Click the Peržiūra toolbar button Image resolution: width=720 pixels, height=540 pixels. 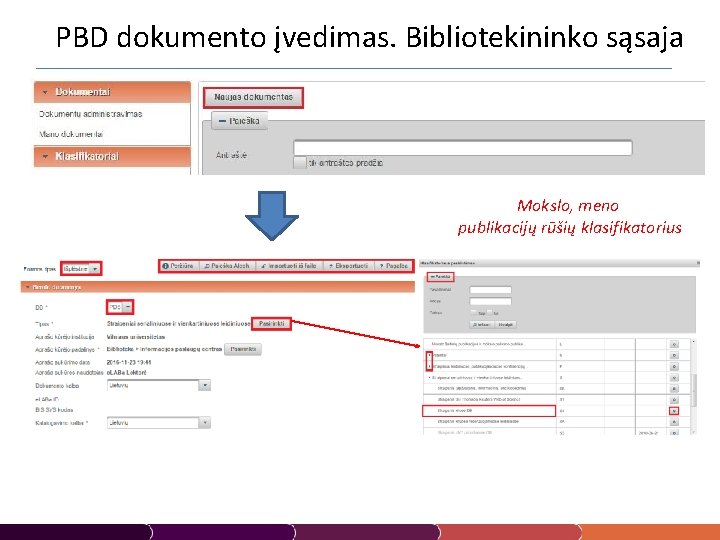click(x=179, y=266)
